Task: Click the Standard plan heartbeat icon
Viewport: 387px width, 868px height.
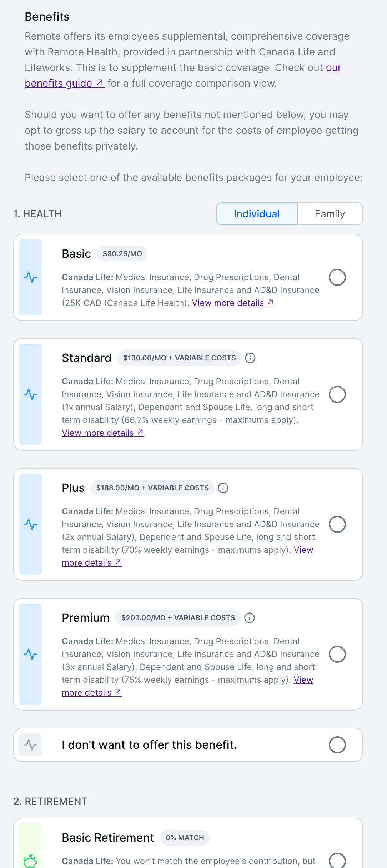Action: click(x=30, y=394)
